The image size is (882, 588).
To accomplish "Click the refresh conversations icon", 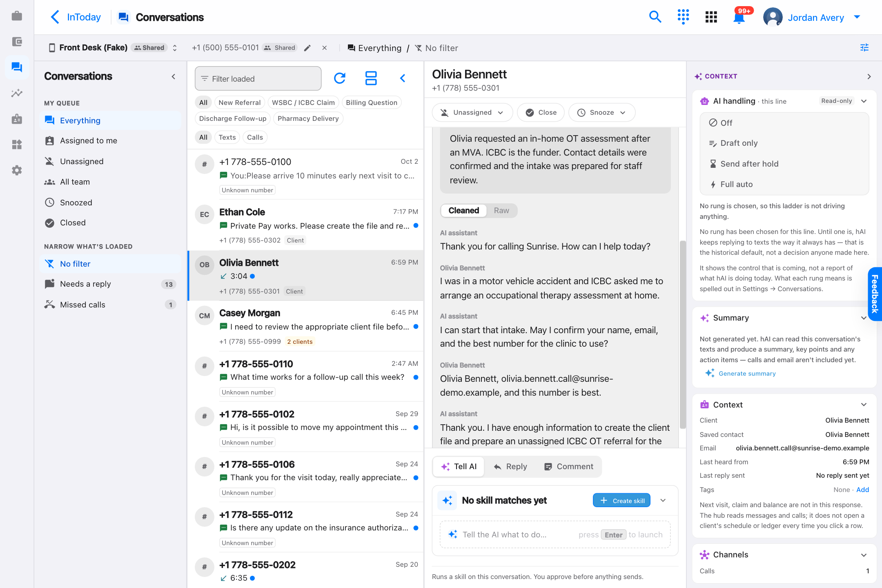I will tap(339, 78).
